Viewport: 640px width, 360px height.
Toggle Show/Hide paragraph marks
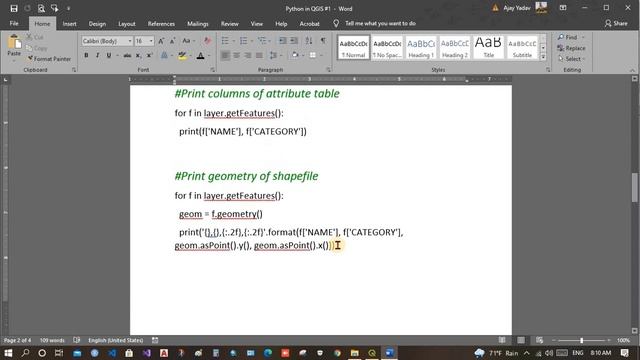click(x=323, y=41)
